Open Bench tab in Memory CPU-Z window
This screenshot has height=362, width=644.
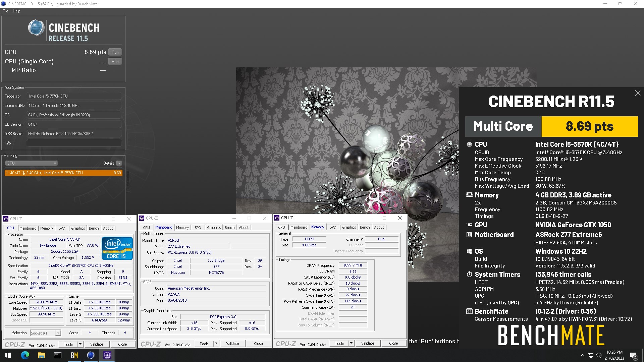[x=365, y=227]
